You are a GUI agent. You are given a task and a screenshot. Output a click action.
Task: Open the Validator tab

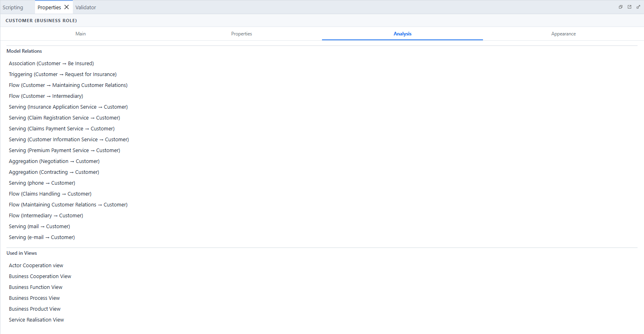[x=86, y=7]
